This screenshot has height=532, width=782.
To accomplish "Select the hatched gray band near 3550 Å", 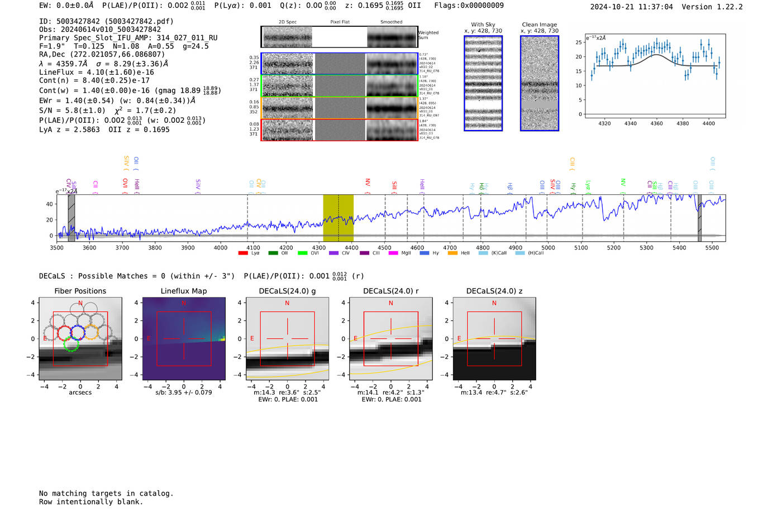I will pos(71,218).
